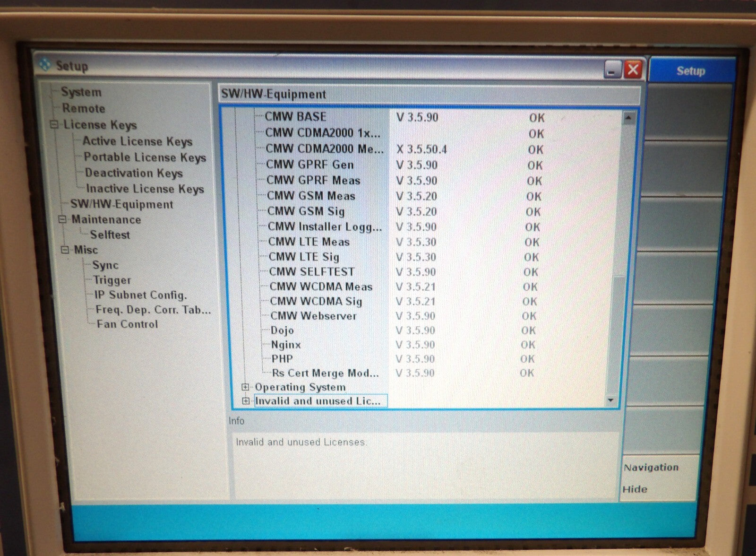Image resolution: width=756 pixels, height=556 pixels.
Task: Minimize the Setup window
Action: [x=612, y=70]
